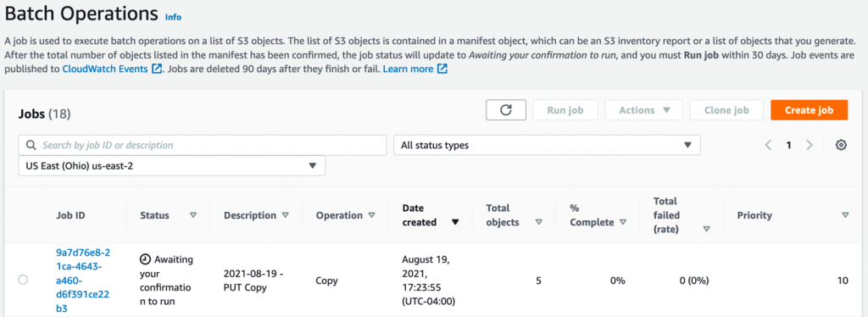
Task: Click the Job ID column header
Action: (x=70, y=215)
